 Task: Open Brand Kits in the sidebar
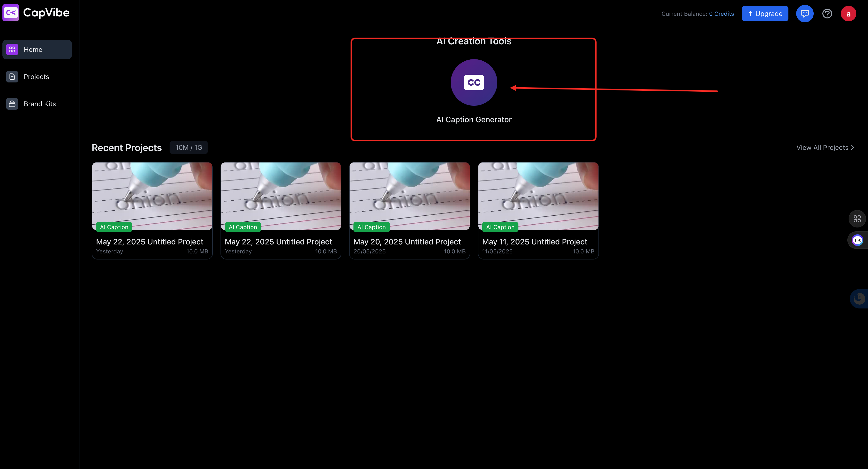(x=40, y=104)
